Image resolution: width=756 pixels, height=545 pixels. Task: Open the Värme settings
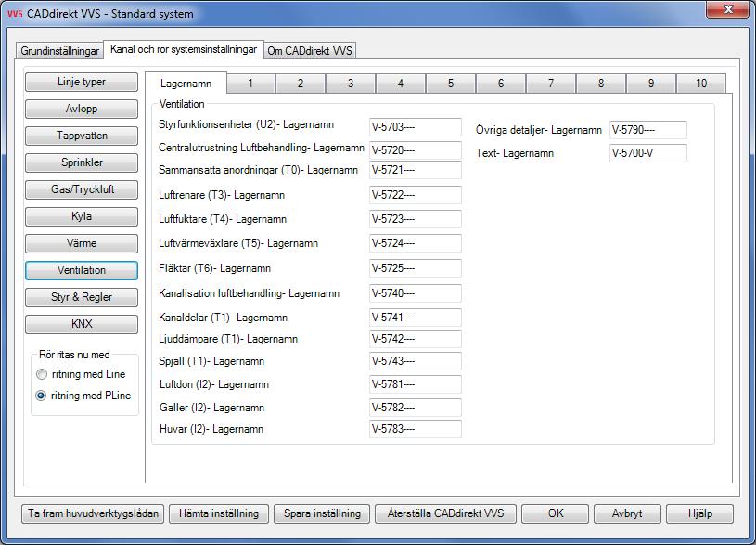tap(82, 243)
